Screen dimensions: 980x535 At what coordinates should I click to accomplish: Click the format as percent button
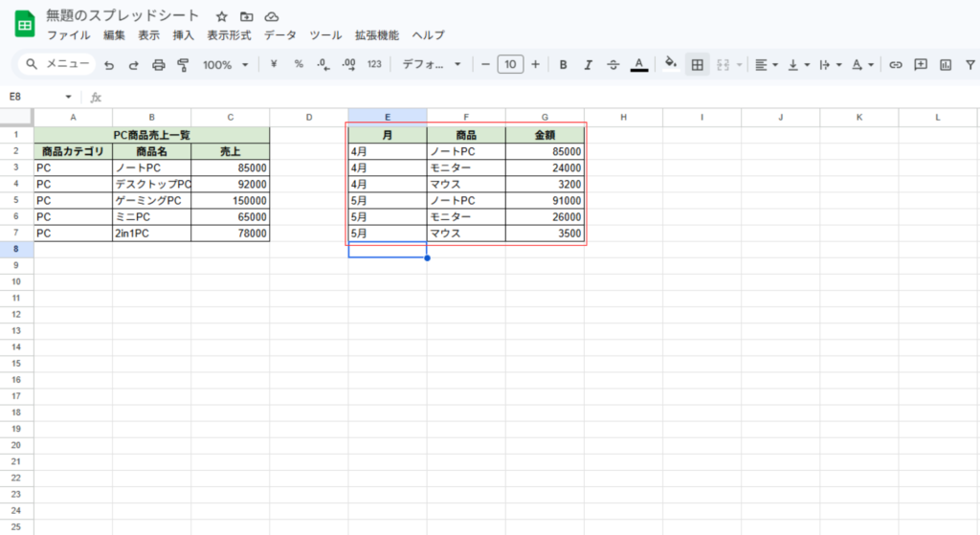(x=299, y=65)
